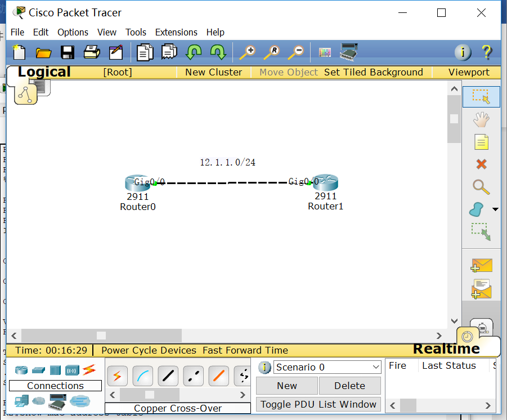Click the Copy icon in toolbar
This screenshot has width=507, height=420.
[145, 52]
